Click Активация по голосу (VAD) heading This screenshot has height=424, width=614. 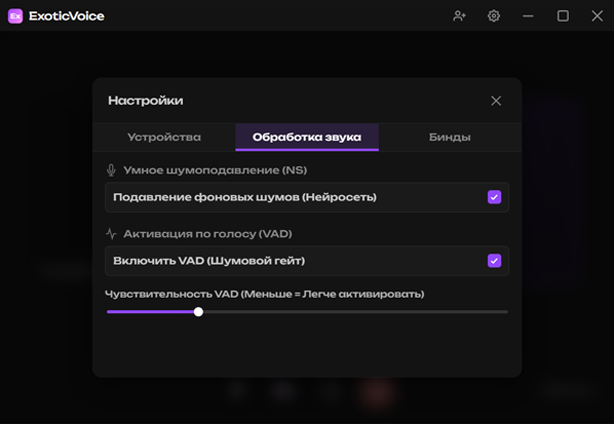(208, 234)
